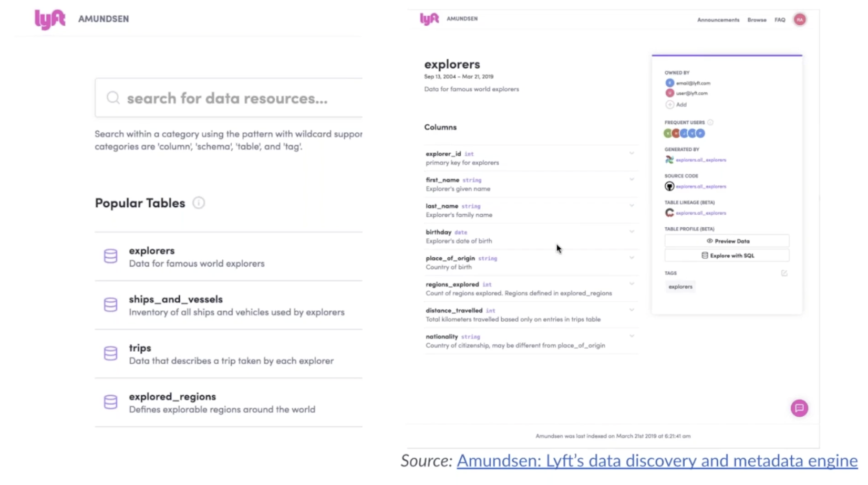Click the Add owner link
Viewport: 868px width, 485px height.
[681, 104]
